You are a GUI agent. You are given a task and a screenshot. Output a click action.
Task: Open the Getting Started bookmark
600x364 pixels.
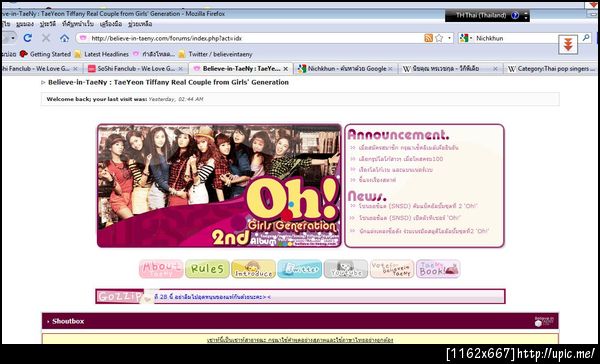point(45,54)
